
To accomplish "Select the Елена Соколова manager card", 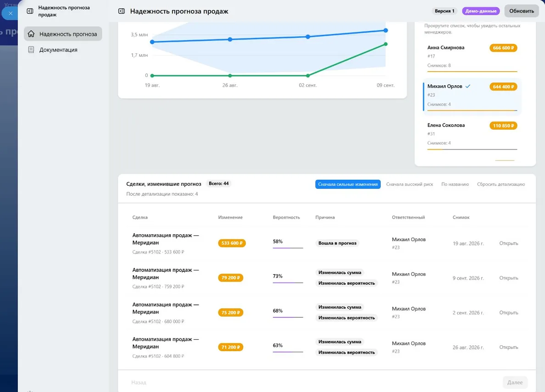I will [472, 134].
